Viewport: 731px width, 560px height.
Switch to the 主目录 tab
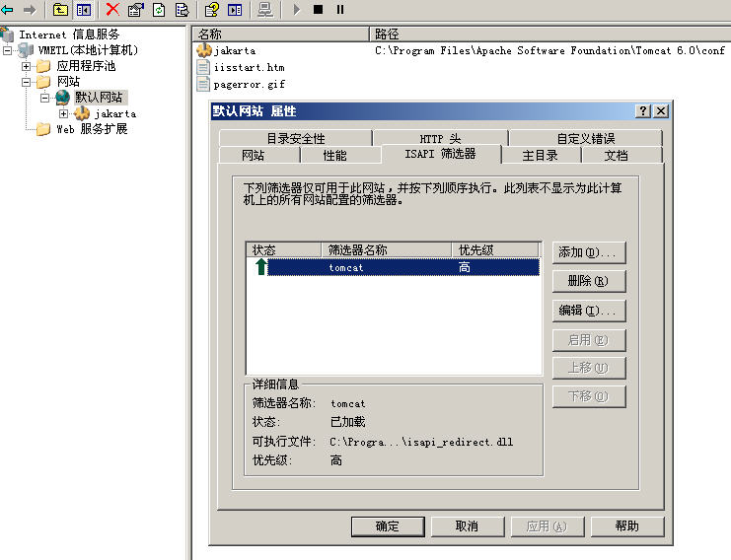tap(540, 155)
